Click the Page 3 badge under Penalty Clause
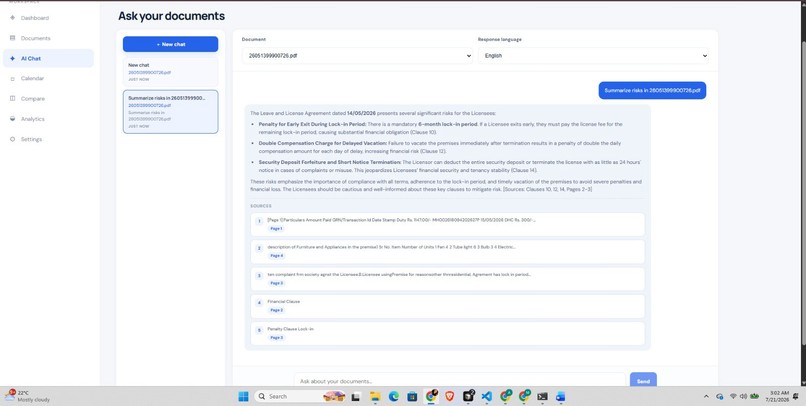 pyautogui.click(x=276, y=338)
